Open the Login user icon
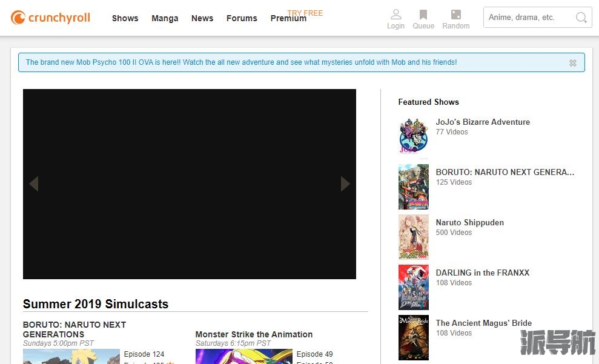This screenshot has width=599, height=364. click(395, 15)
